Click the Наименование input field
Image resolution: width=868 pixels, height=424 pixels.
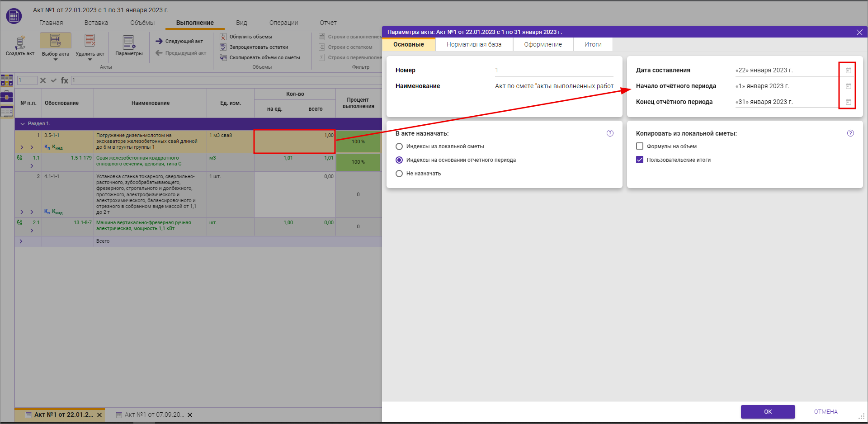point(554,86)
